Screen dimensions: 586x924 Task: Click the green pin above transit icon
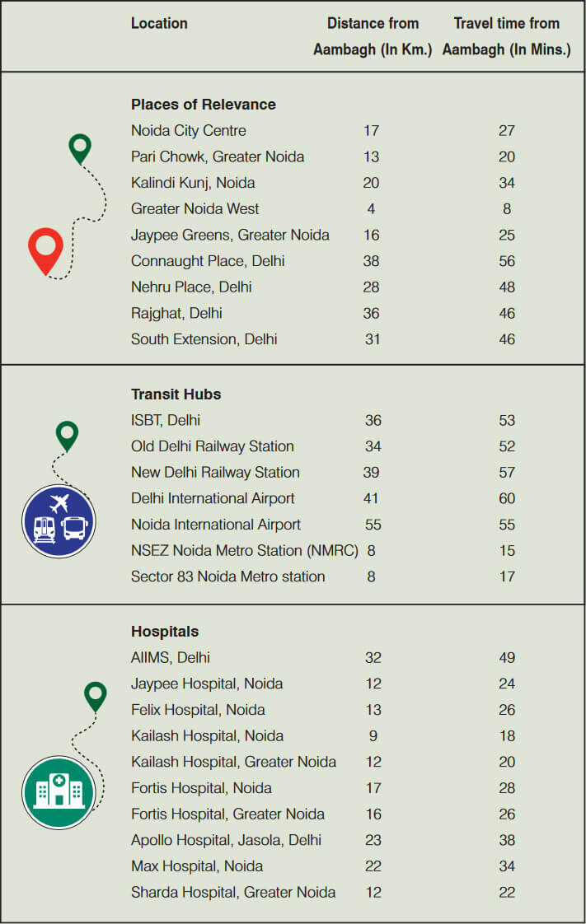[x=67, y=434]
